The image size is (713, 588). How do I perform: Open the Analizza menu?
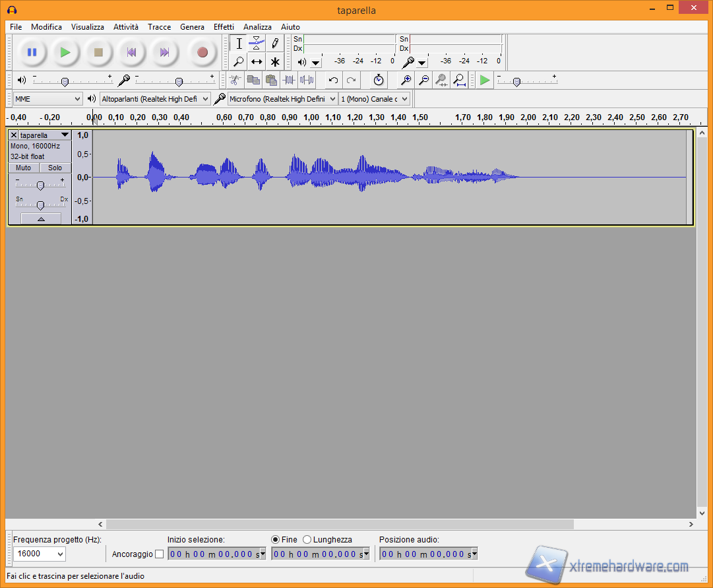[257, 27]
